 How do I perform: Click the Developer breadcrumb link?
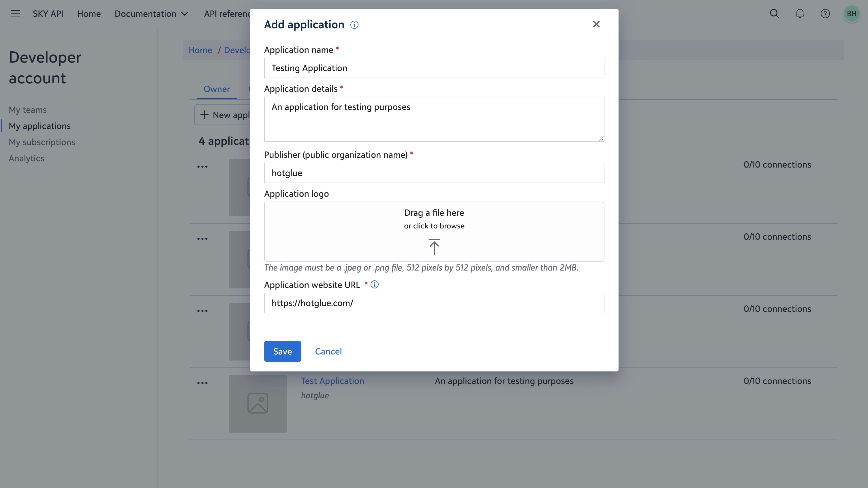(237, 50)
